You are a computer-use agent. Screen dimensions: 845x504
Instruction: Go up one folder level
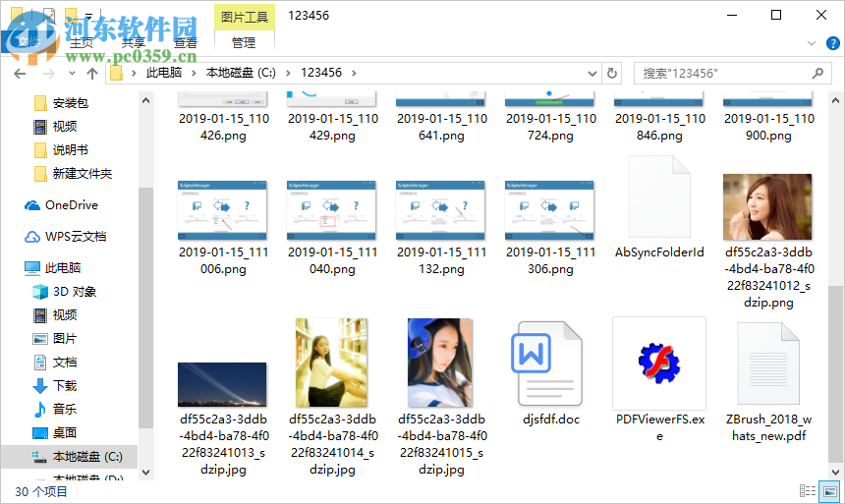coord(92,74)
